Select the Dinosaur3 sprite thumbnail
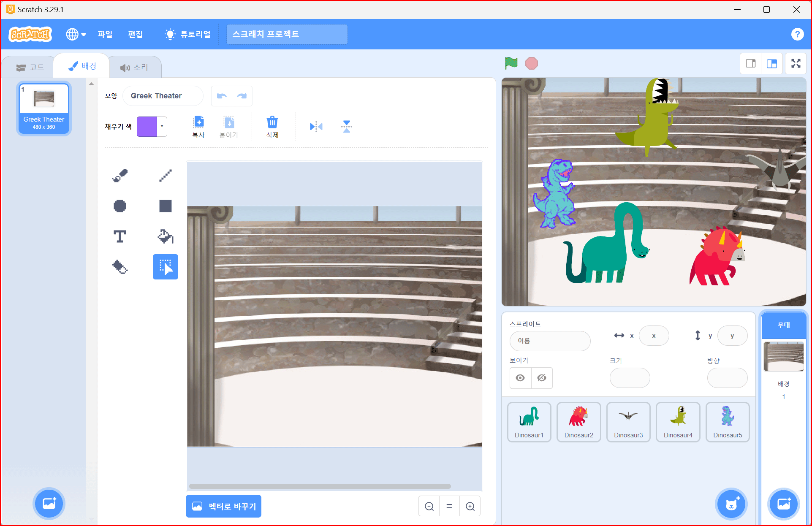 tap(628, 422)
